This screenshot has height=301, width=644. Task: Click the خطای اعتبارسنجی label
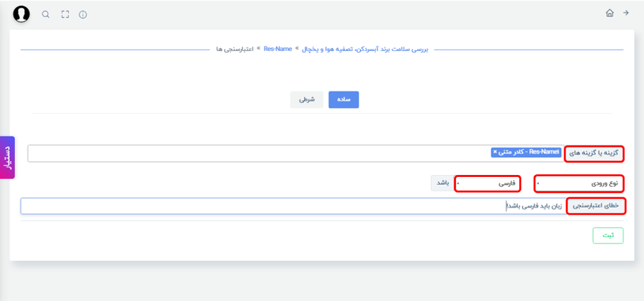point(596,206)
